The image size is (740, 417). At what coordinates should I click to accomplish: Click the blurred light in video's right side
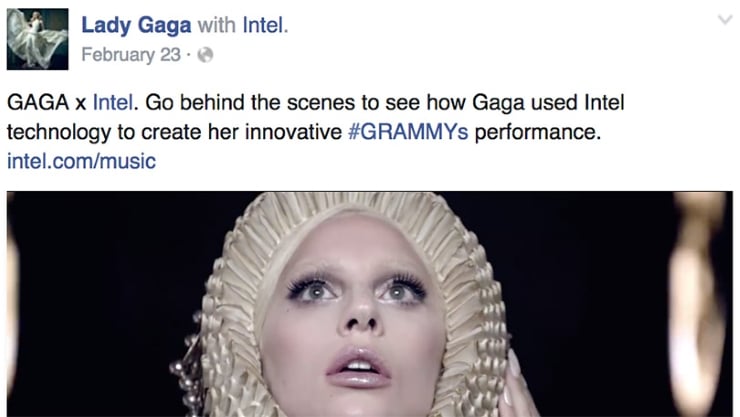[697, 302]
